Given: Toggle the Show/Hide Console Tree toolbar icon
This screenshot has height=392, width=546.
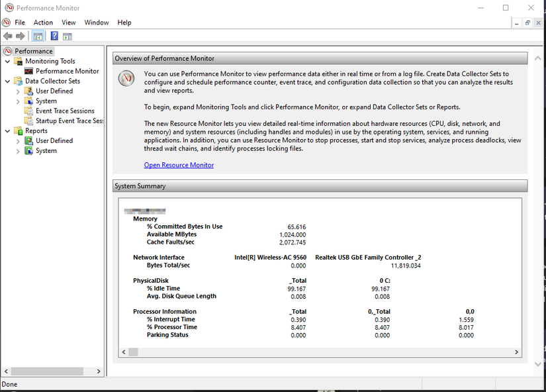Looking at the screenshot, I should pos(38,36).
